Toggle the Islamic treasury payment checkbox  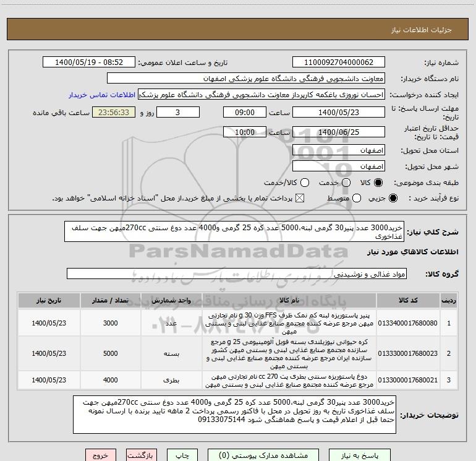point(300,198)
